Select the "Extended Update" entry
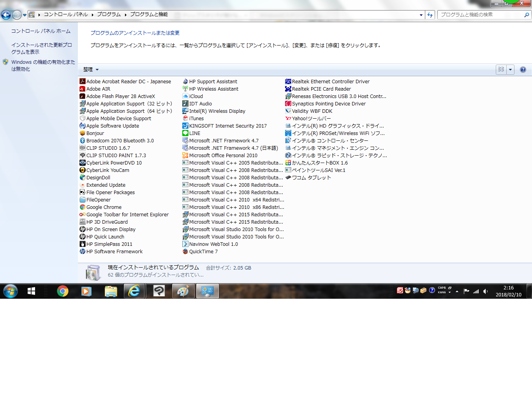The width and height of the screenshot is (532, 403). click(x=102, y=185)
